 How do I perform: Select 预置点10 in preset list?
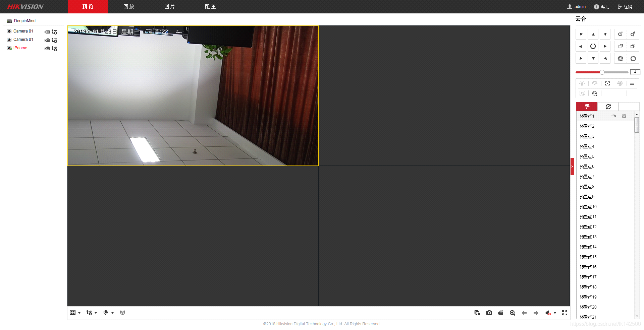[x=588, y=207]
